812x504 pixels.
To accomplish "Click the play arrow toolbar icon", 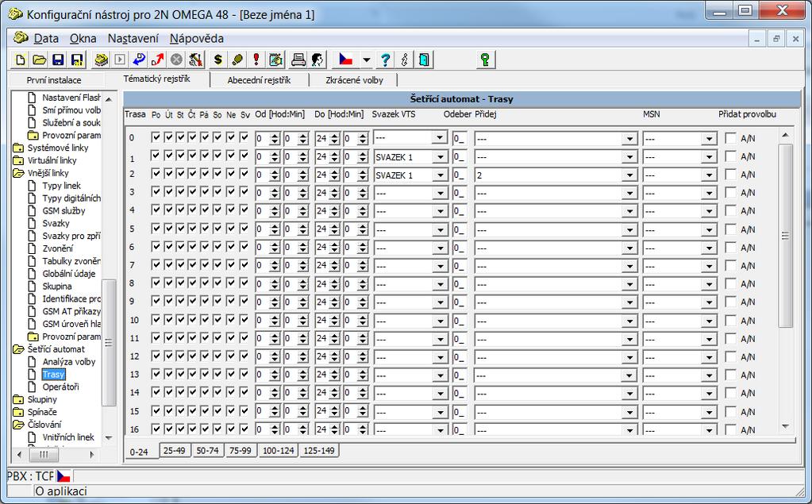I will click(120, 60).
